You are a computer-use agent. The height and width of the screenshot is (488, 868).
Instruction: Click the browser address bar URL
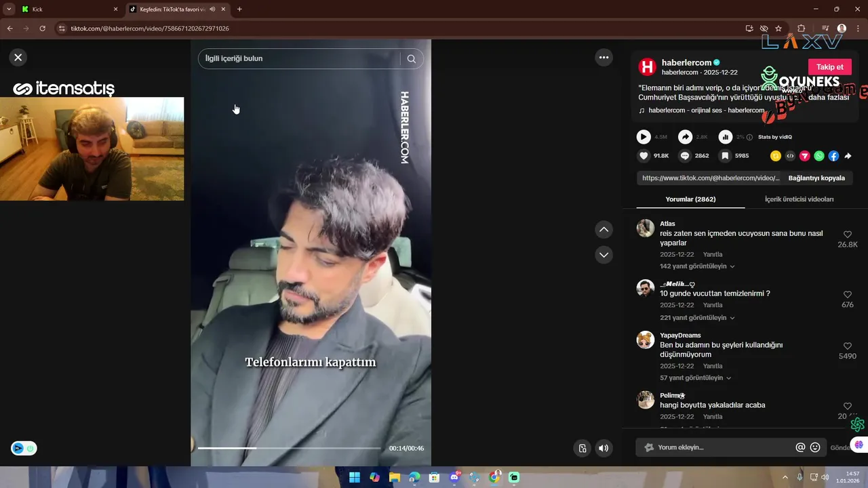pyautogui.click(x=150, y=28)
